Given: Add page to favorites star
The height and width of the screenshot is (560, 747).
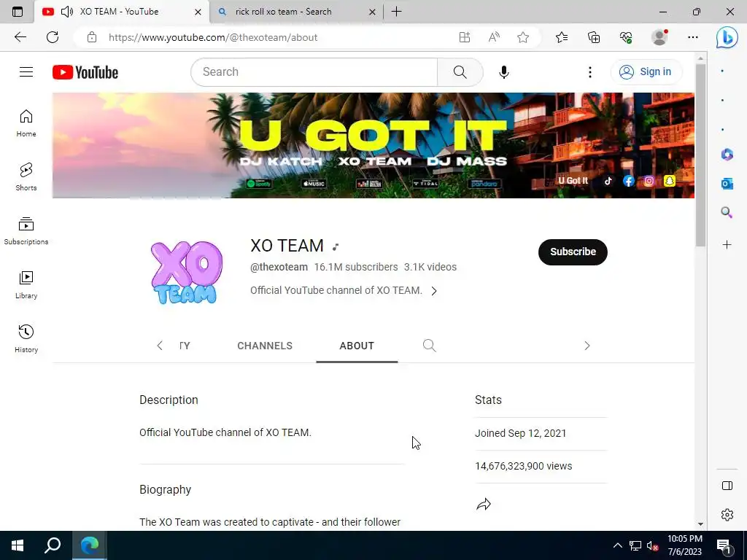Looking at the screenshot, I should coord(523,37).
